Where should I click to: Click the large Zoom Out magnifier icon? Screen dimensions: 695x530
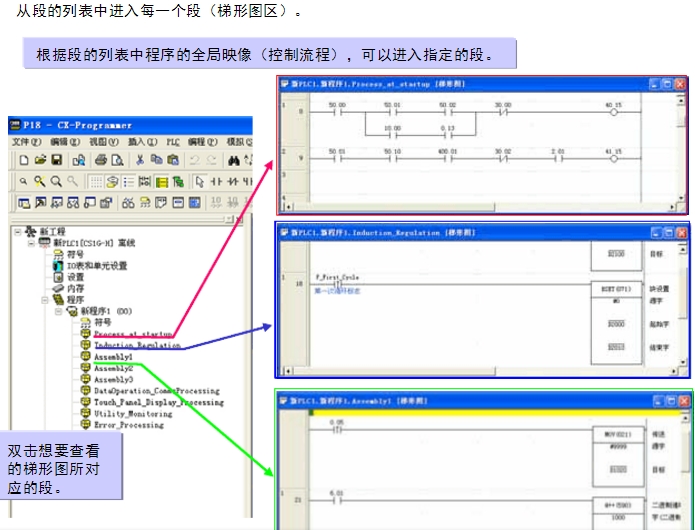pyautogui.click(x=56, y=181)
